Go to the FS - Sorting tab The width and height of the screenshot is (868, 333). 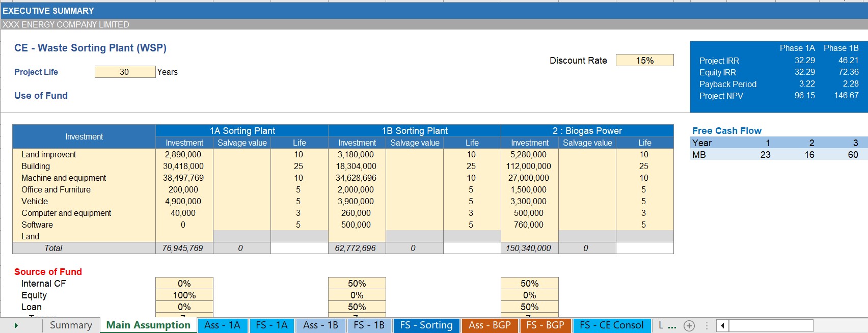426,325
